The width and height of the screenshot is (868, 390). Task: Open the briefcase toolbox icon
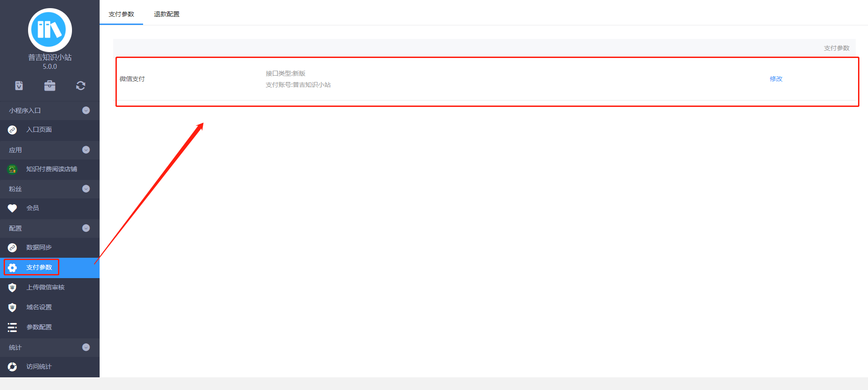(x=50, y=86)
